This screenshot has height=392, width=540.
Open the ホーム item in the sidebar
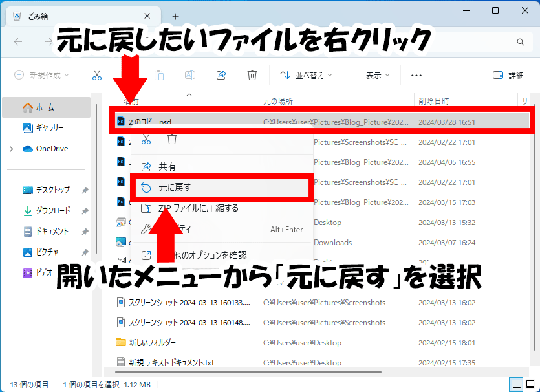[x=45, y=107]
